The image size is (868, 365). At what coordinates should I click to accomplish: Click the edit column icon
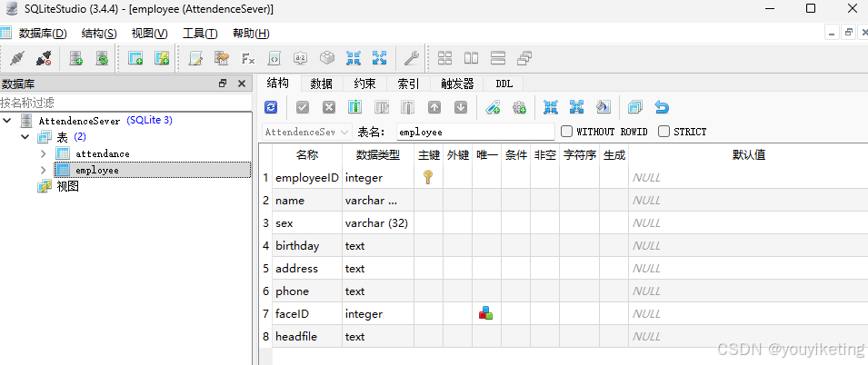(x=382, y=107)
